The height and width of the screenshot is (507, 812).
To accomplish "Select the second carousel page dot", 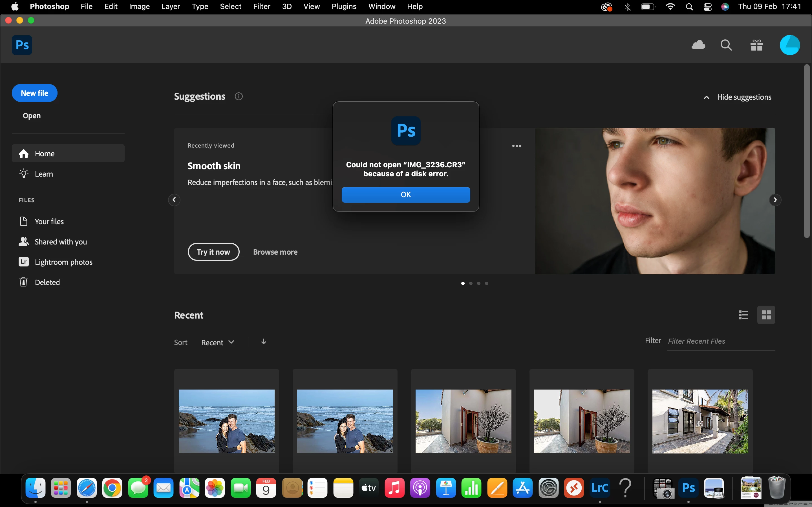I will [x=471, y=283].
